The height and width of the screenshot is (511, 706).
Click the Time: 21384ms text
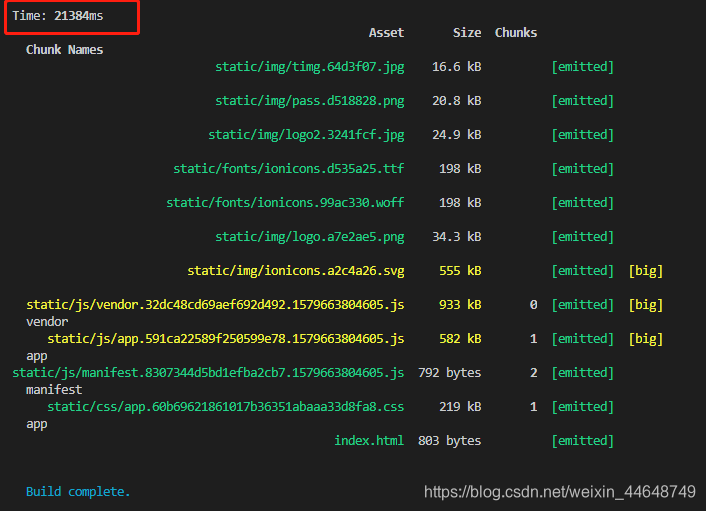pyautogui.click(x=58, y=16)
